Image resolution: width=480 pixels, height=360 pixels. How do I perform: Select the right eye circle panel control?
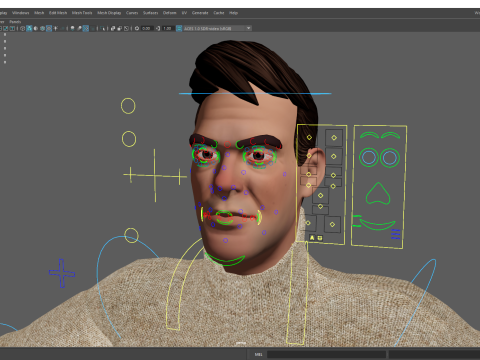390,158
